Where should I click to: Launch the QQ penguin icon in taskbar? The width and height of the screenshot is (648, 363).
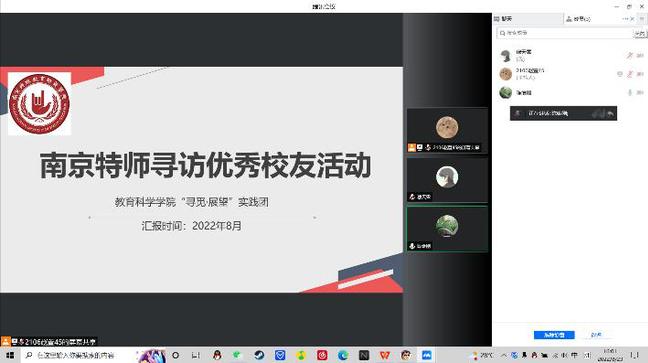[x=217, y=355]
